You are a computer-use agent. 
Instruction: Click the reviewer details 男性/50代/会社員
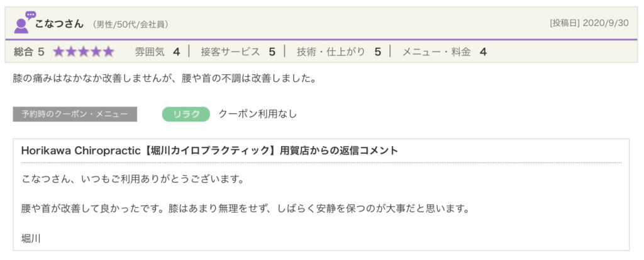130,25
